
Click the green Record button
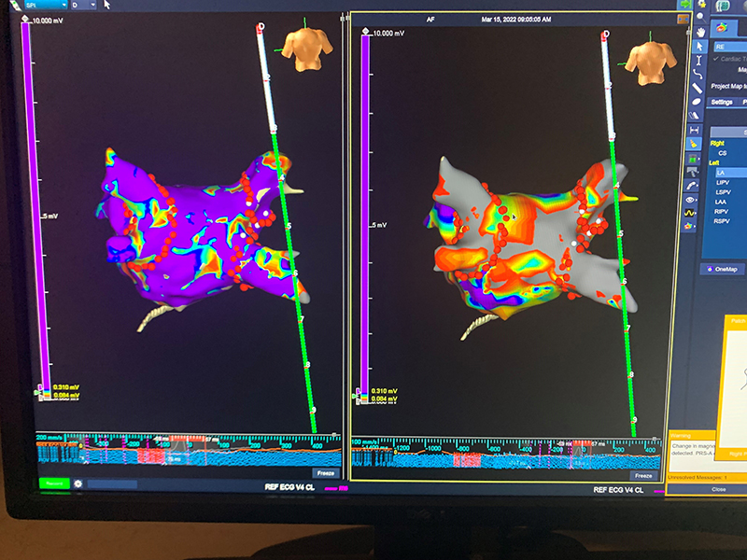(53, 484)
